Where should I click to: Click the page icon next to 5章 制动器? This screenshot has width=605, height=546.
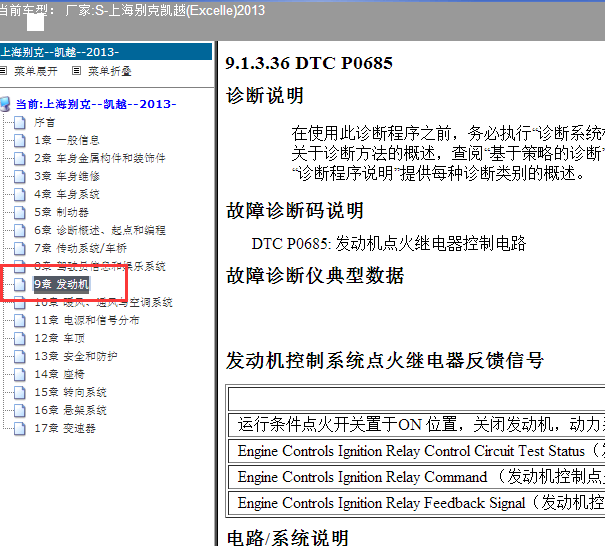20,213
